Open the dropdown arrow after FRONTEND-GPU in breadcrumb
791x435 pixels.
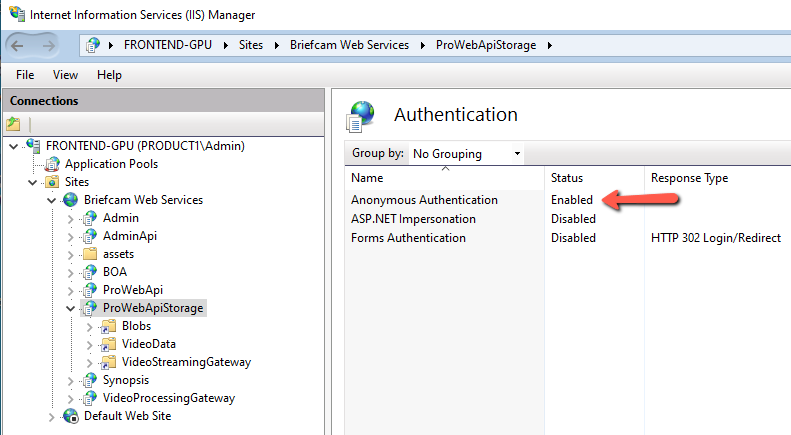pos(225,45)
